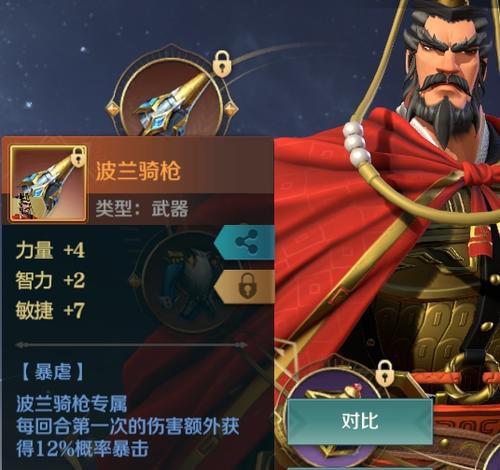This screenshot has width=500, height=470.
Task: Click the 智力 +2 stat row
Action: (x=50, y=280)
